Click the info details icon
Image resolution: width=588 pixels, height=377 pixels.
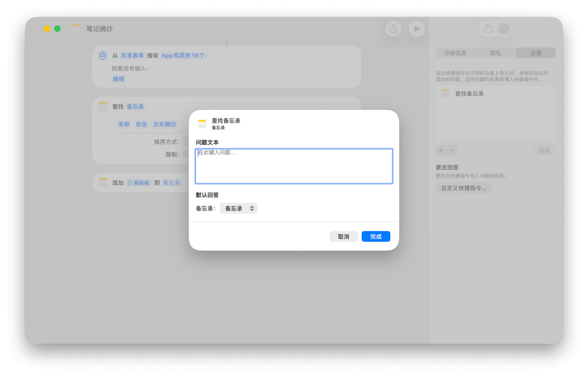503,29
